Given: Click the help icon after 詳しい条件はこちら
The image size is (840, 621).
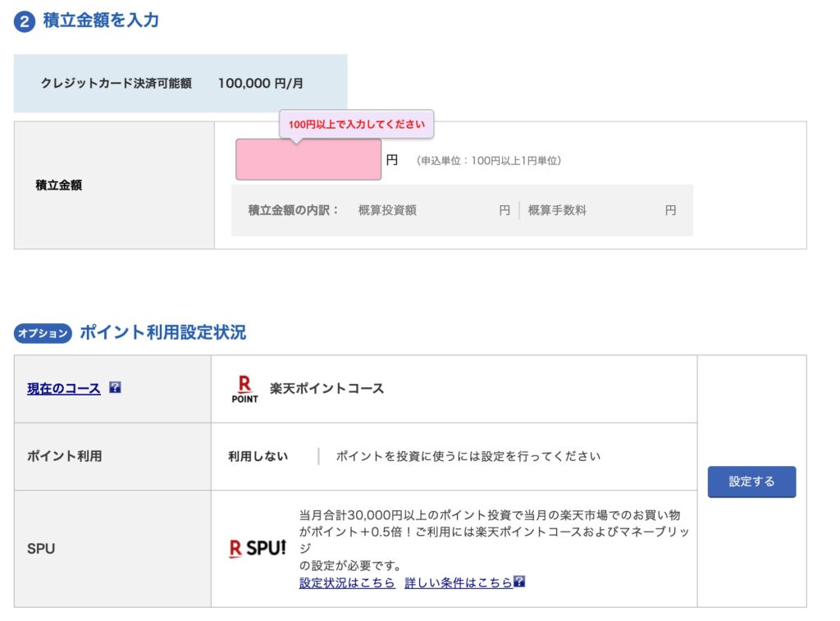Looking at the screenshot, I should [x=519, y=582].
